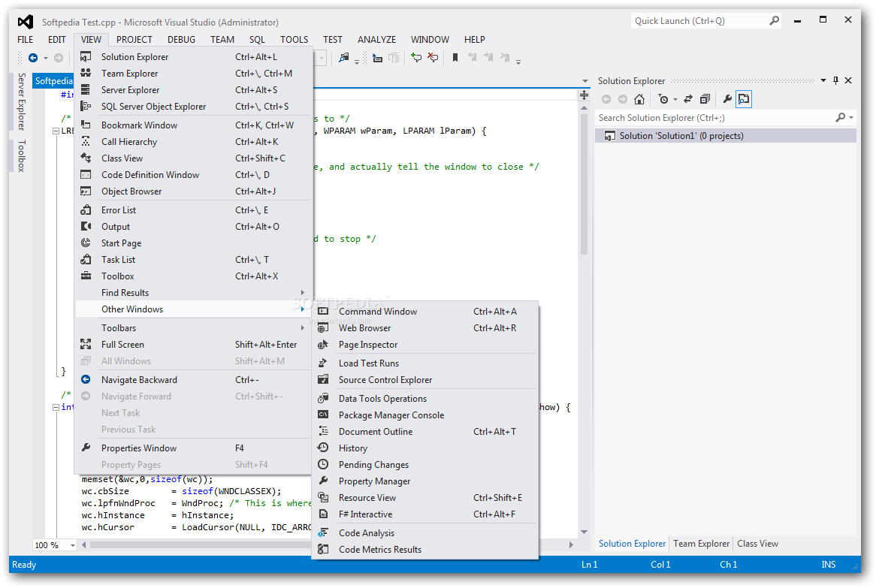Open Data Tools Operations window

coord(424,399)
